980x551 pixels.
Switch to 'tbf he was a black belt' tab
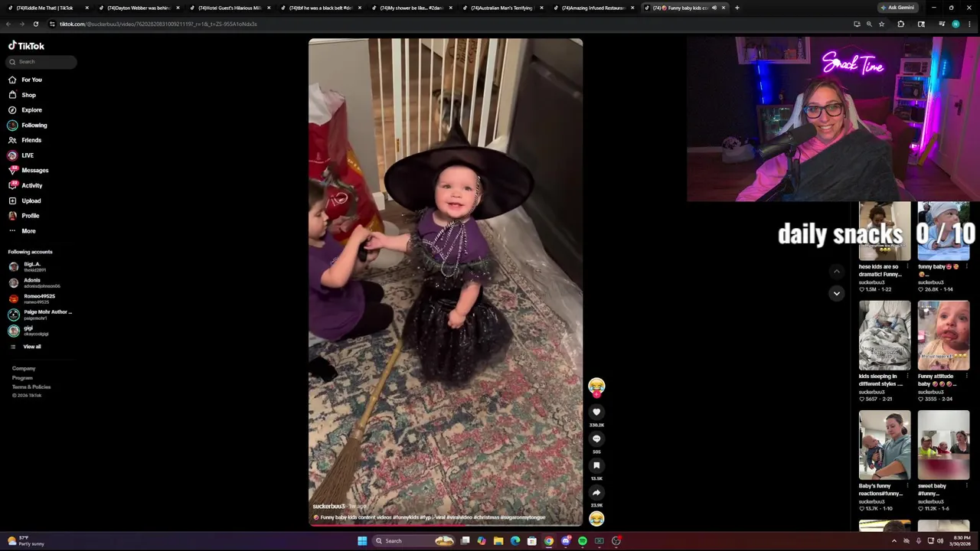click(x=320, y=8)
